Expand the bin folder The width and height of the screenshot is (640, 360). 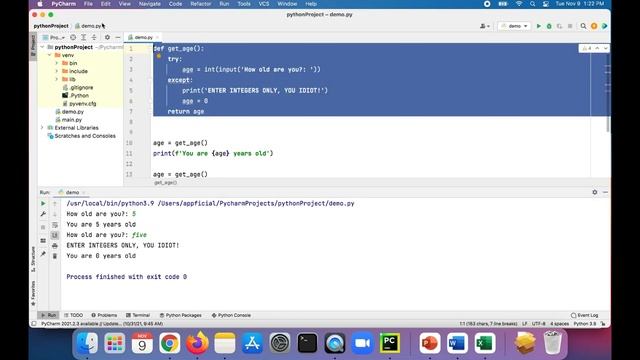coord(57,63)
